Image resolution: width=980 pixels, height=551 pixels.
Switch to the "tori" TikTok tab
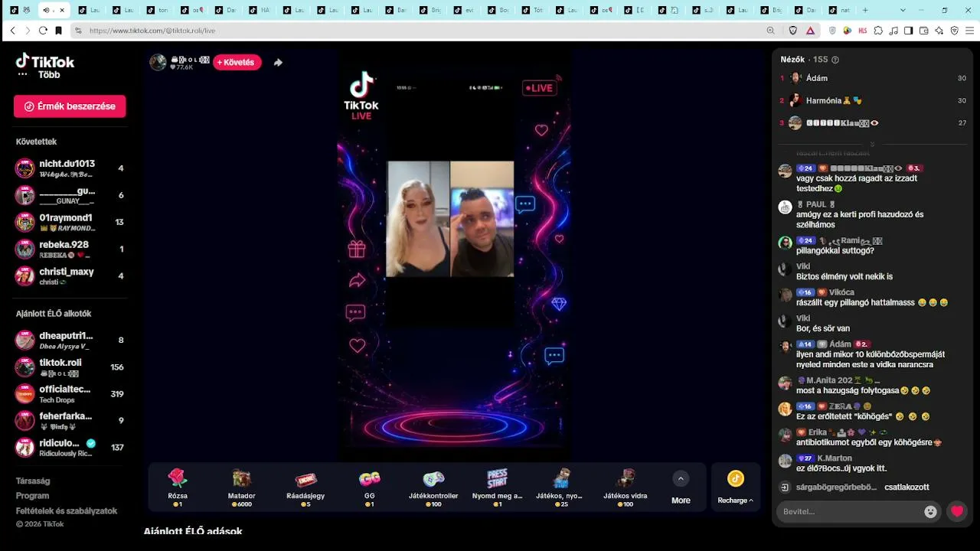[158, 10]
